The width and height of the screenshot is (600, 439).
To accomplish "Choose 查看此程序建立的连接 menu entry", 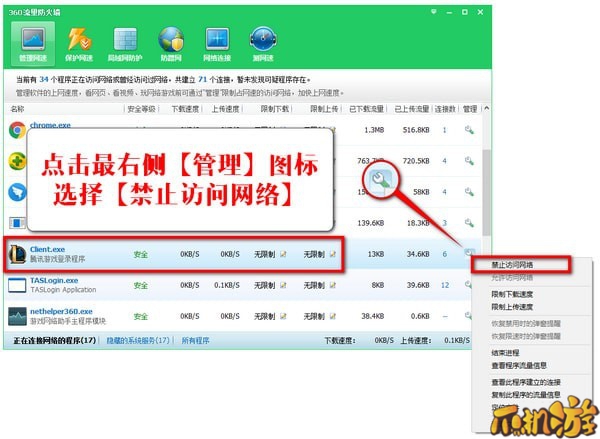I will tap(526, 382).
